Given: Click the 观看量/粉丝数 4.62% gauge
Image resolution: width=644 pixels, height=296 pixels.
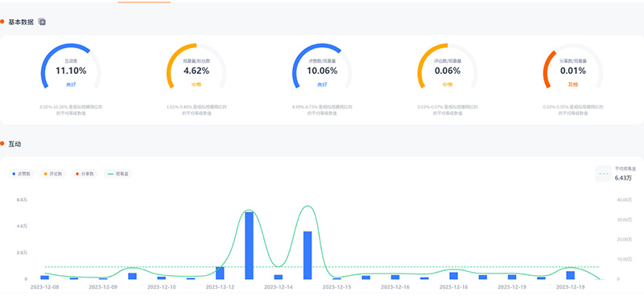Looking at the screenshot, I should click(196, 66).
